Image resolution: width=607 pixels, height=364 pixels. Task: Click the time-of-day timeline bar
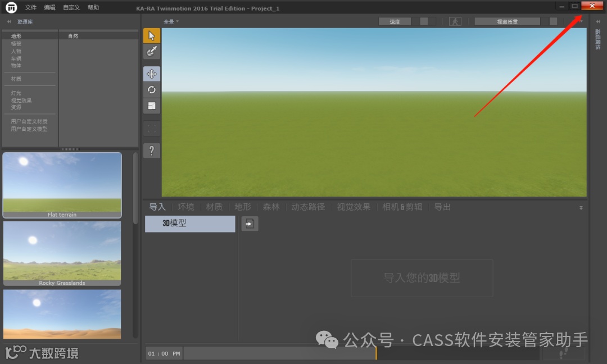361,353
